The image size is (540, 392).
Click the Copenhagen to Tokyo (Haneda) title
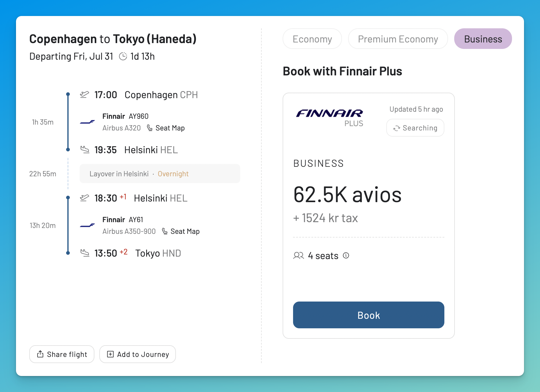click(113, 39)
